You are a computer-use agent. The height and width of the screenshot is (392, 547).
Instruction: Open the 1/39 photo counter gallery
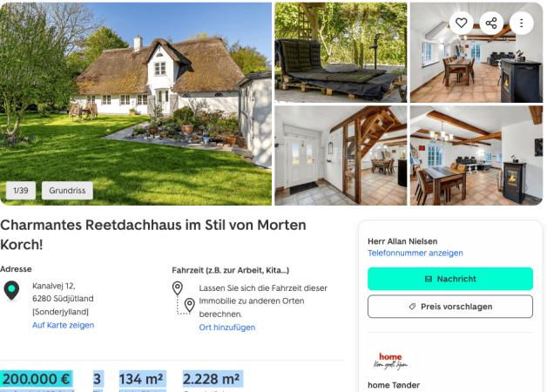(x=21, y=191)
